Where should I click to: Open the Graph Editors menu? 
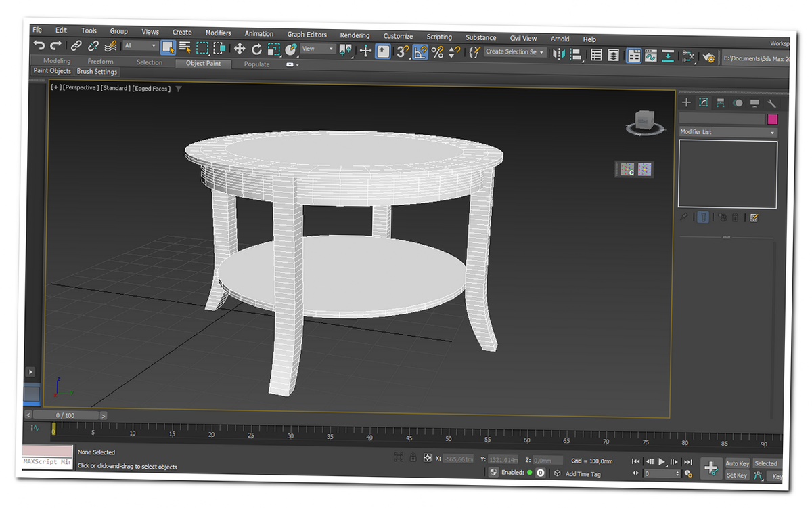coord(307,34)
